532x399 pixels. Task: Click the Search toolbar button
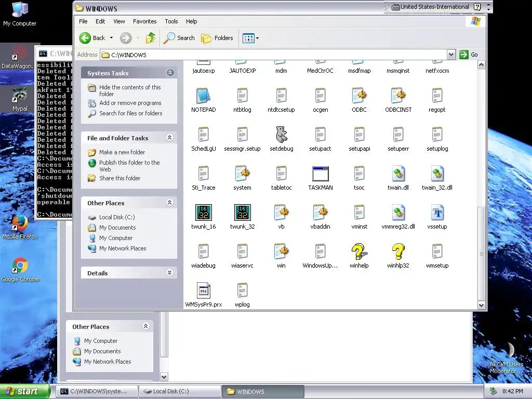pyautogui.click(x=179, y=37)
